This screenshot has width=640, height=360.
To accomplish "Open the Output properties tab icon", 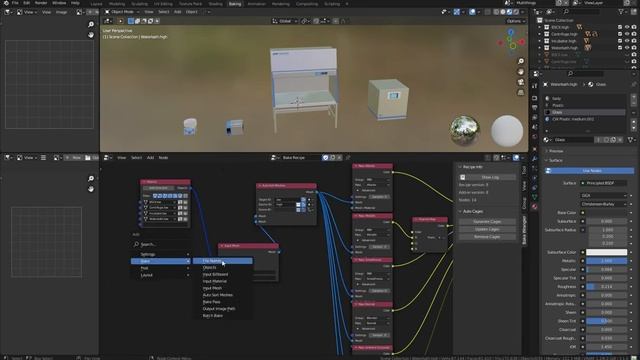I will click(535, 108).
